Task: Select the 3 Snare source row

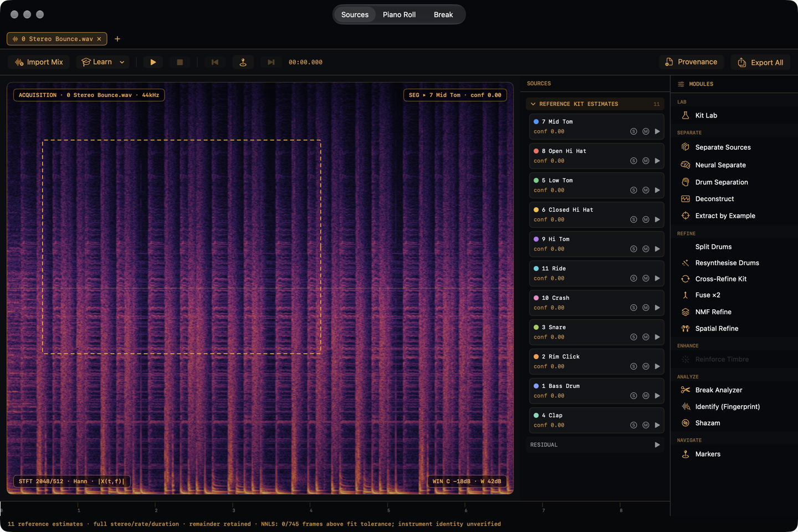Action: [x=596, y=332]
